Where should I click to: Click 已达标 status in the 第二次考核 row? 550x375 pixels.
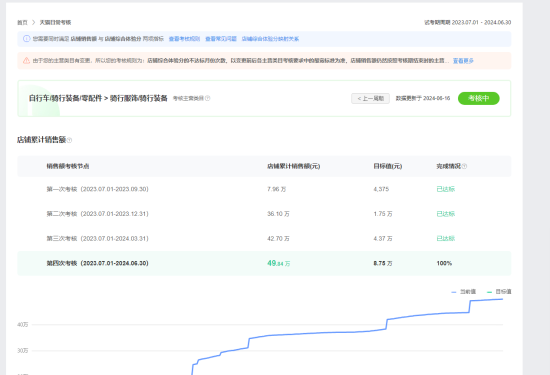[445, 214]
